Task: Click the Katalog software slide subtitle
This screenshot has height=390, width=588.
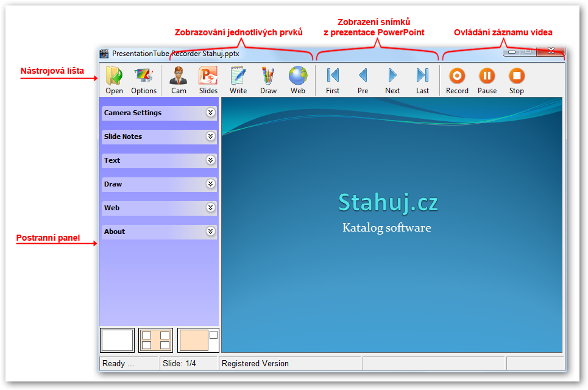Action: (x=387, y=228)
